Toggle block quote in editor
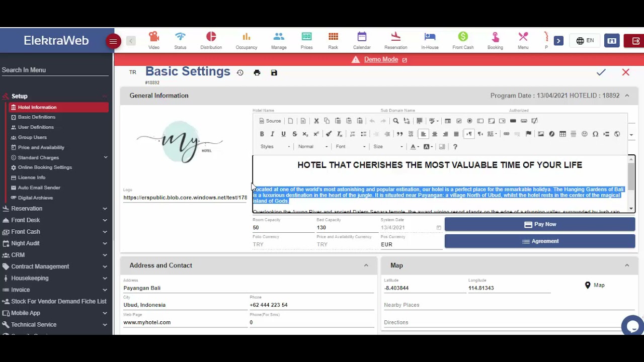This screenshot has height=362, width=644. tap(399, 134)
